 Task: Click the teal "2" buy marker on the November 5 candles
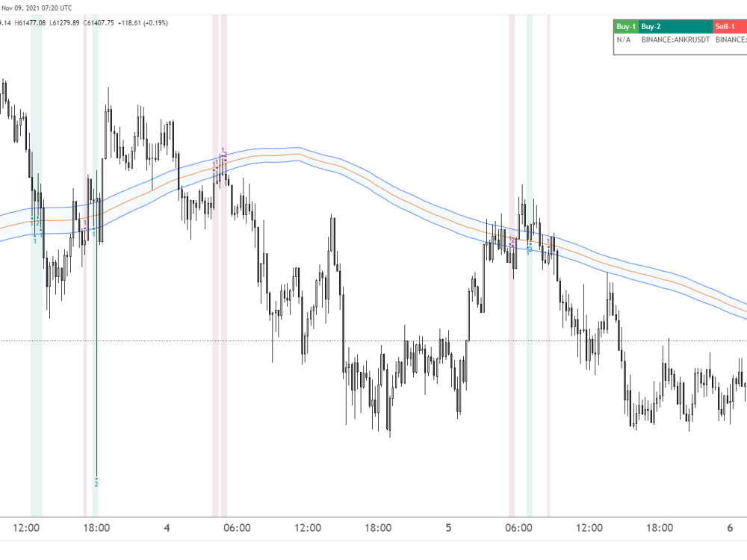pyautogui.click(x=530, y=250)
